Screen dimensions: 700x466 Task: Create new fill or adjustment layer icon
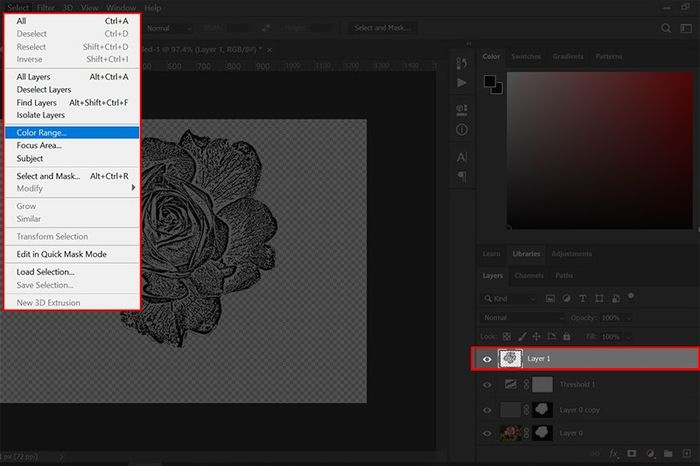coord(650,454)
